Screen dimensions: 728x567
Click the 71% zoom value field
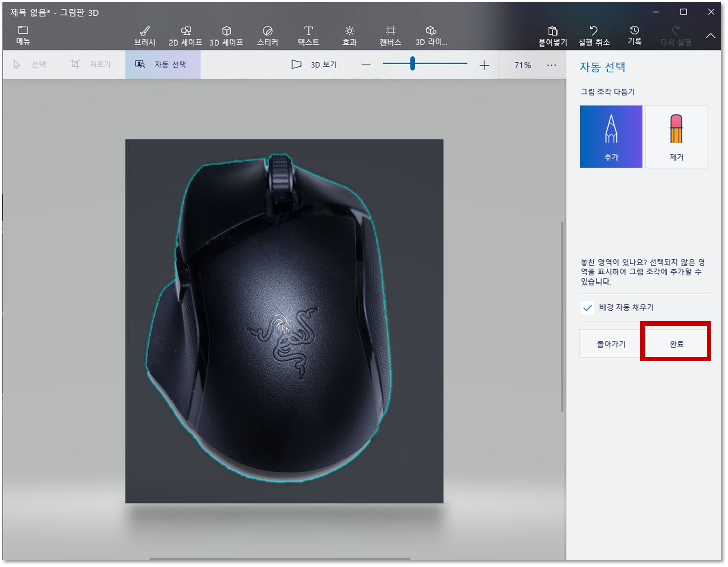pyautogui.click(x=523, y=65)
